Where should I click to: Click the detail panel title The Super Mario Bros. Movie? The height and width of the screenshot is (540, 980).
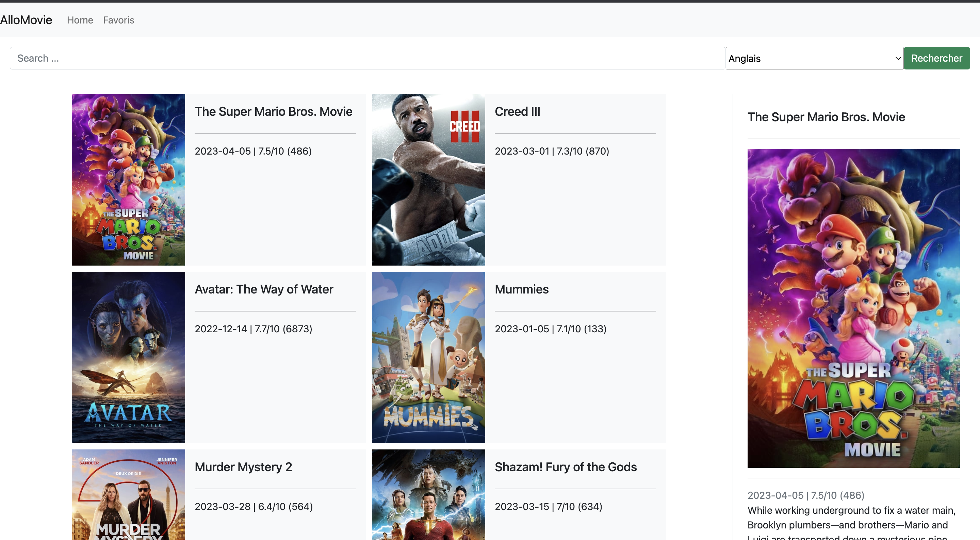[x=826, y=117]
